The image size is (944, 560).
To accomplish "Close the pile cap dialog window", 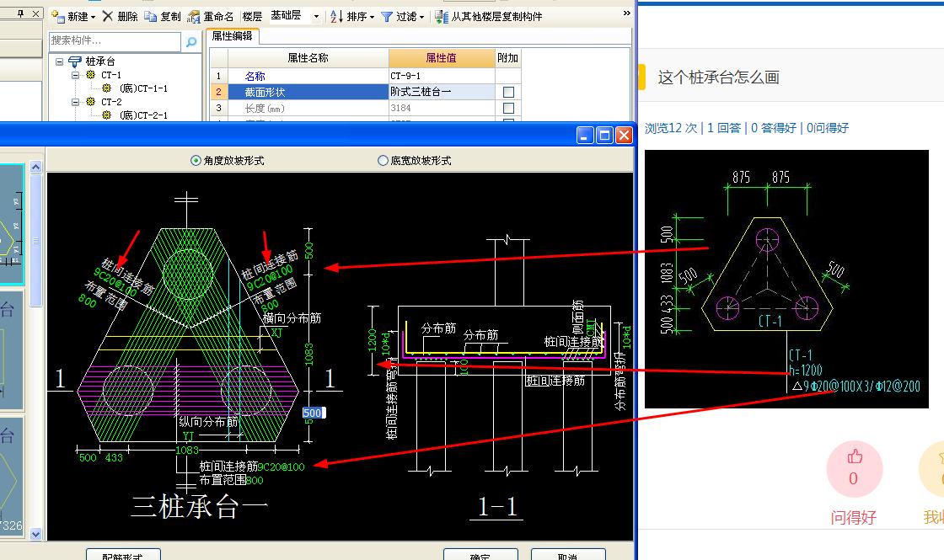I will point(625,136).
